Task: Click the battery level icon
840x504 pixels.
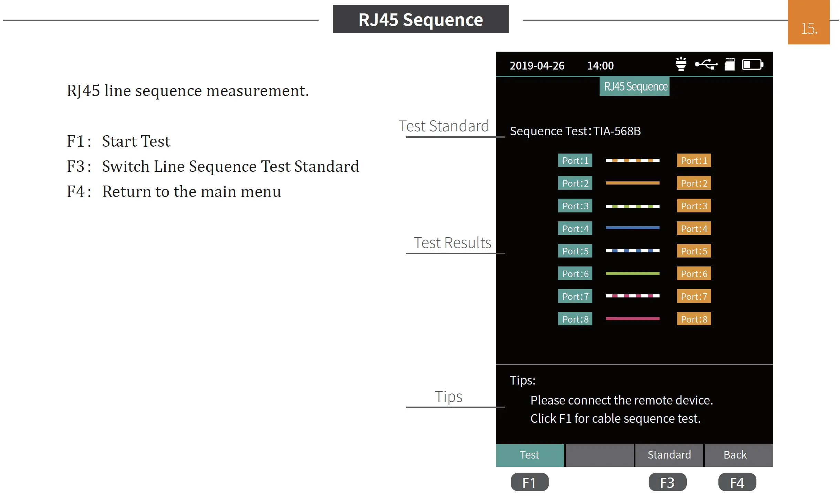Action: coord(753,64)
